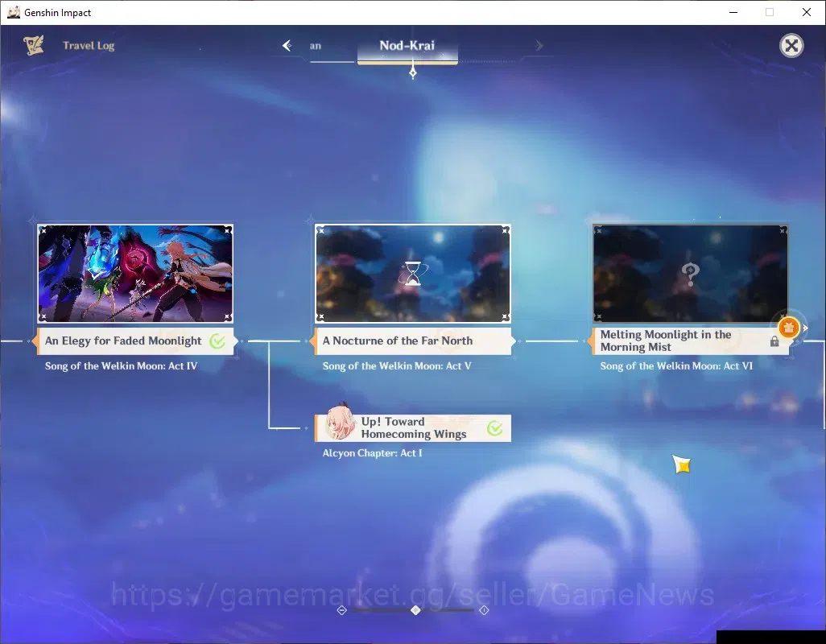Open An Elegy for Faded Moonlight artwork thumbnail
Image resolution: width=826 pixels, height=644 pixels.
135,273
